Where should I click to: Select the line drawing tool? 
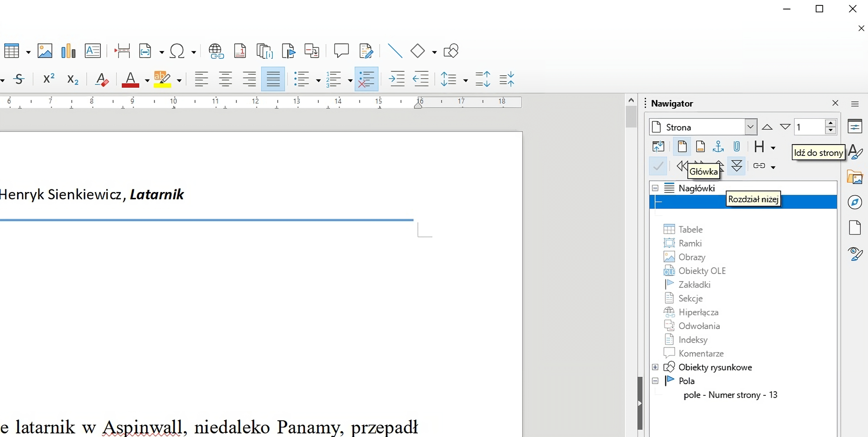[x=395, y=51]
